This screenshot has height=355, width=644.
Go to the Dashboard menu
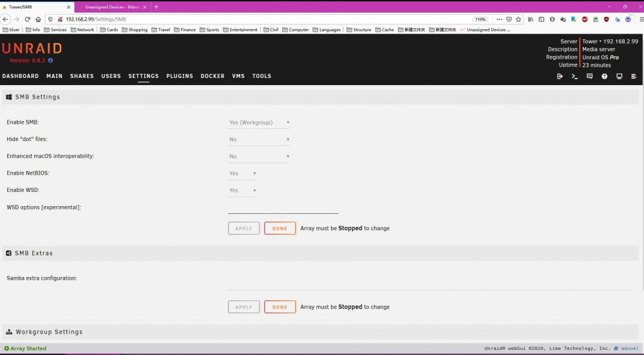coord(21,76)
